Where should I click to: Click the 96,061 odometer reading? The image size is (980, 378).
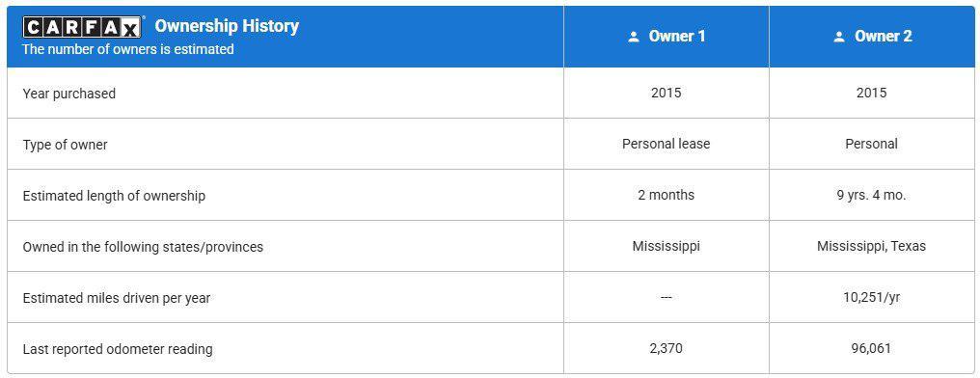click(x=871, y=349)
